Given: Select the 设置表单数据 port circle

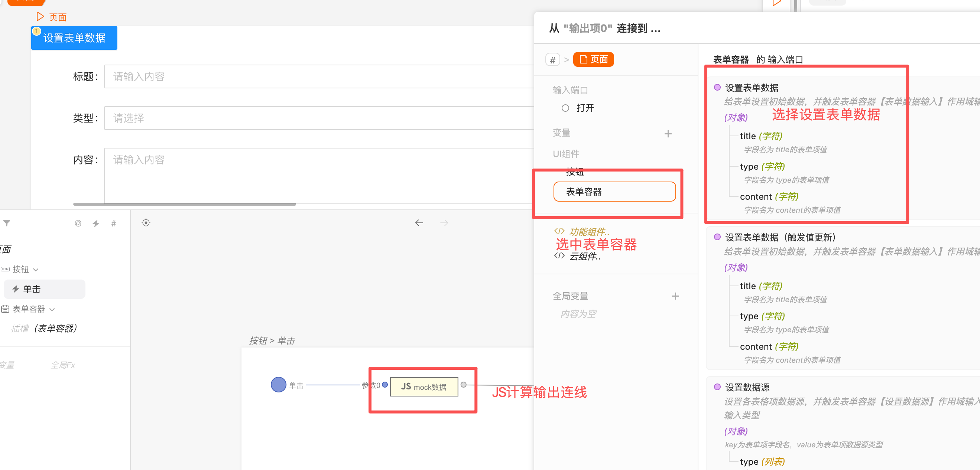Looking at the screenshot, I should [717, 88].
